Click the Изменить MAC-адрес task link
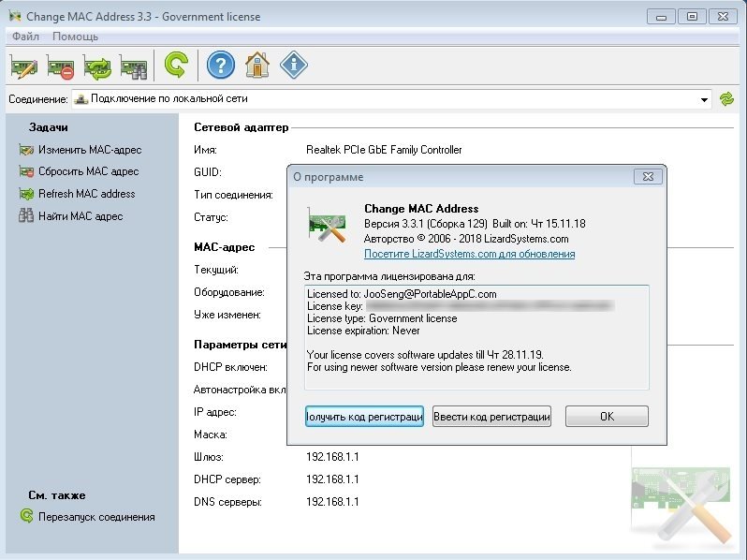 tap(90, 150)
